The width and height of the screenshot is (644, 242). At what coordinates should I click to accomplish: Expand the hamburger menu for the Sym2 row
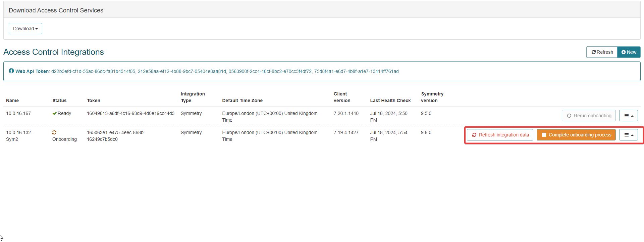click(x=628, y=135)
